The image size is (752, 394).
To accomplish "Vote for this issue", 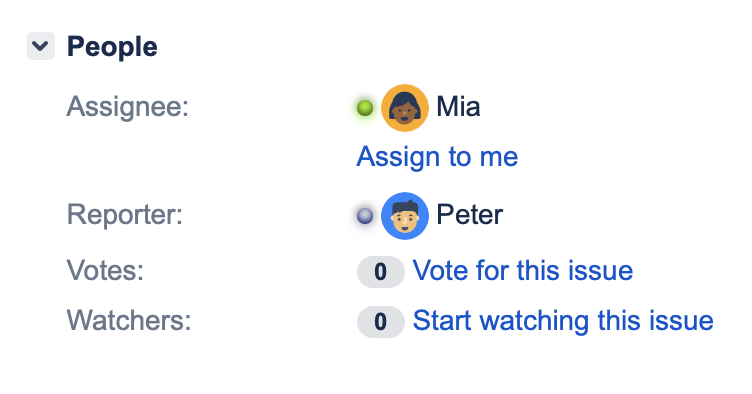I will [523, 271].
